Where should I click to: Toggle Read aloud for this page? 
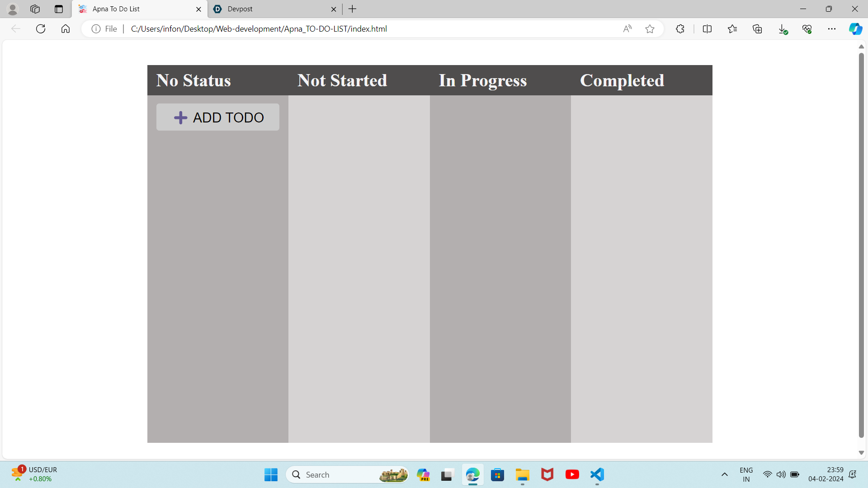coord(627,29)
